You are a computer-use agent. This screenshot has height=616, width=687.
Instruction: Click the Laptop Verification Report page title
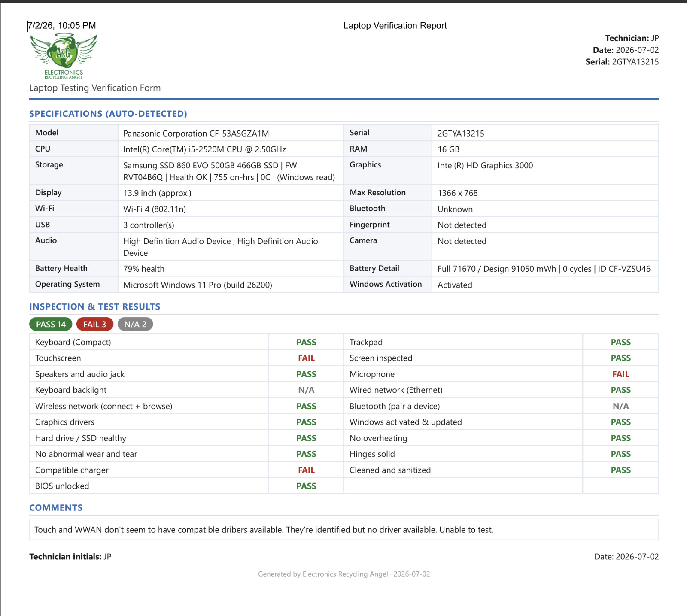395,25
